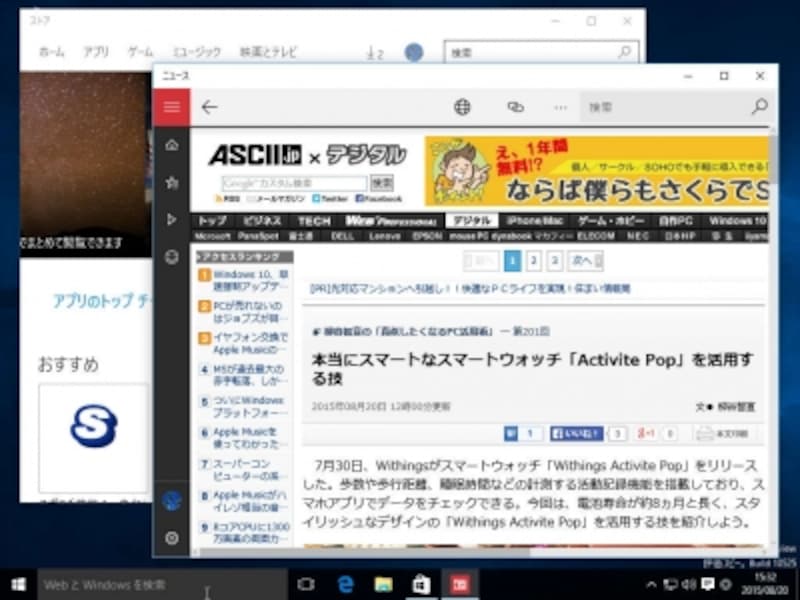Click the Google custom search field
The height and width of the screenshot is (600, 800).
pyautogui.click(x=294, y=183)
